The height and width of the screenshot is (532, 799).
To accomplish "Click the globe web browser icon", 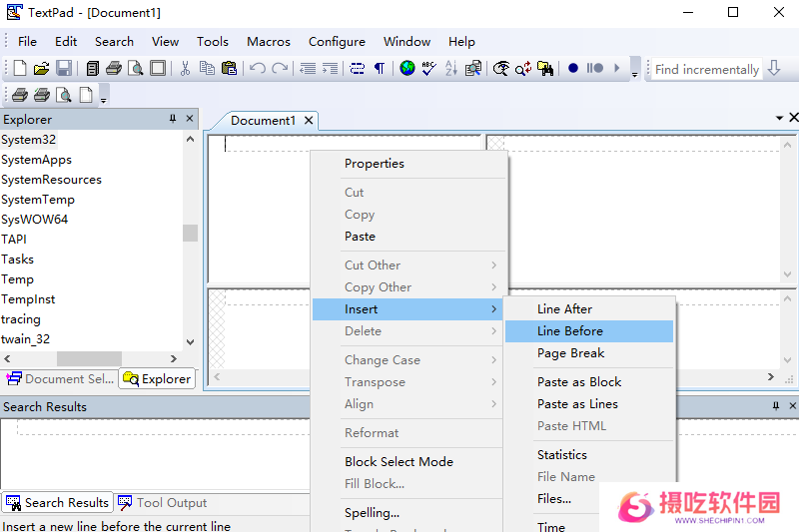I will (x=407, y=68).
